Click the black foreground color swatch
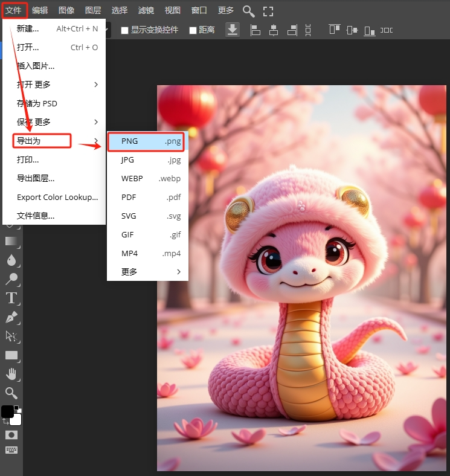The height and width of the screenshot is (476, 450). point(7,411)
